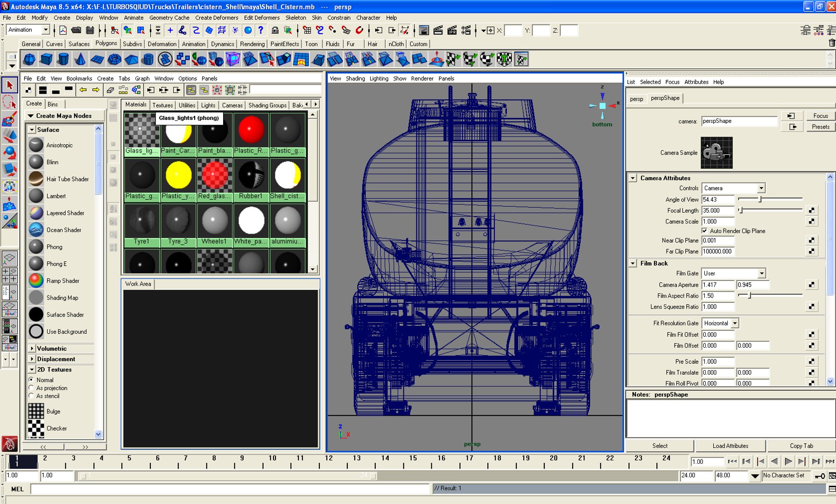Viewport: 836px width, 504px height.
Task: Collapse the 2D Textures category
Action: pyautogui.click(x=32, y=370)
